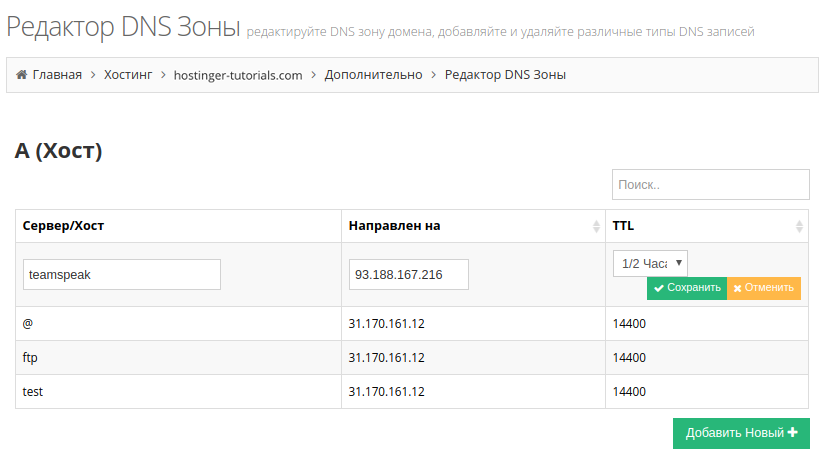Click the IP field with 93.188.167.216
Screen dimensions: 823x457
408,275
